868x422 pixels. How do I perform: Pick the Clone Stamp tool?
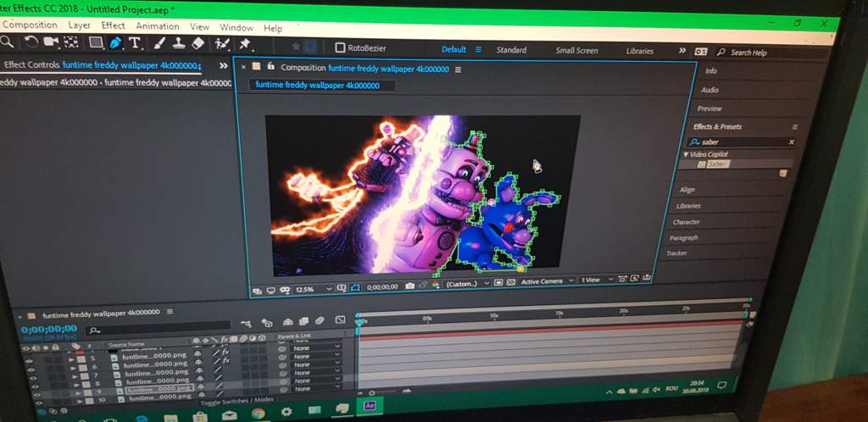[x=177, y=43]
